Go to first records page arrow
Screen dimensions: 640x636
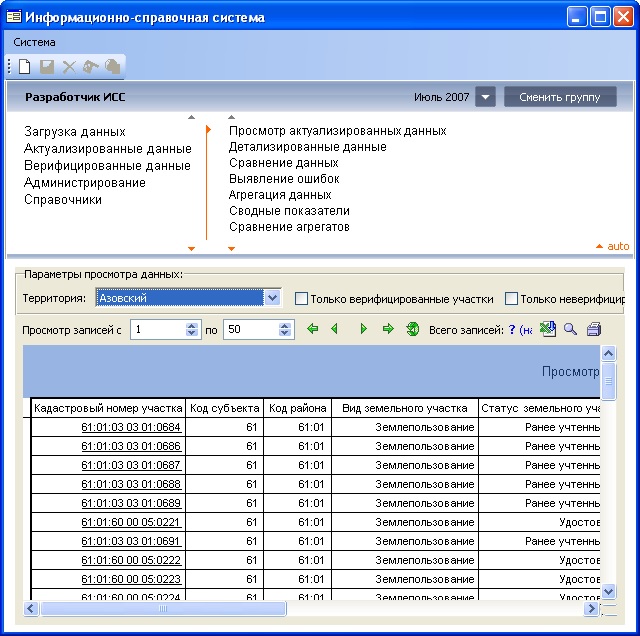pyautogui.click(x=312, y=329)
